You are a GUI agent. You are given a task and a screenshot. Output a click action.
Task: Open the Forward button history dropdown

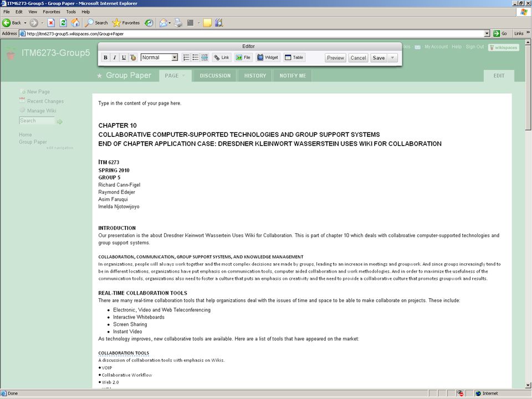pyautogui.click(x=42, y=23)
